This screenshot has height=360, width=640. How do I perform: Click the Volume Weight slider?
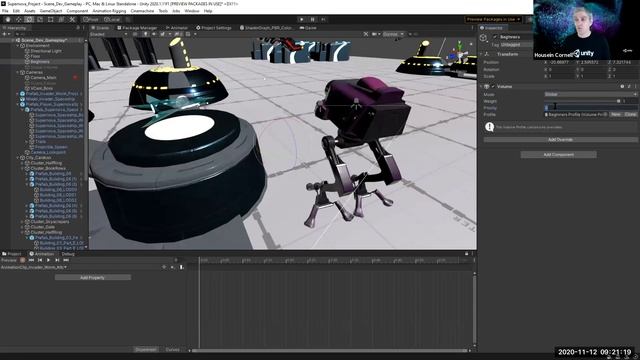[x=582, y=101]
